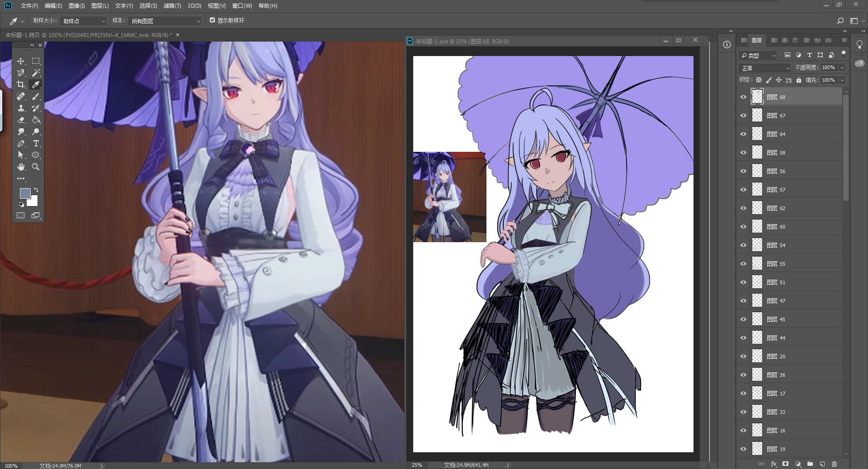Viewport: 868px width, 469px height.
Task: Open the sample size dropdown
Action: pos(83,21)
